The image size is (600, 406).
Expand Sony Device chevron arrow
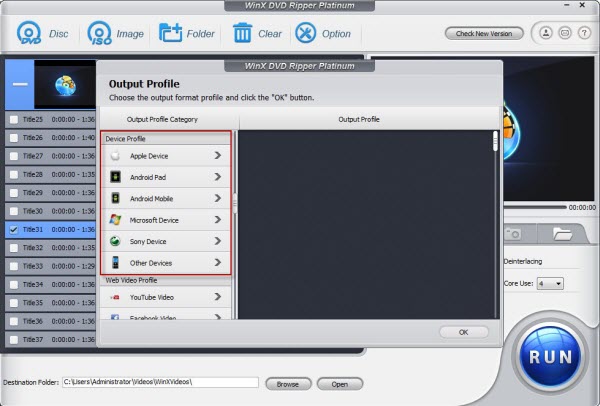218,241
